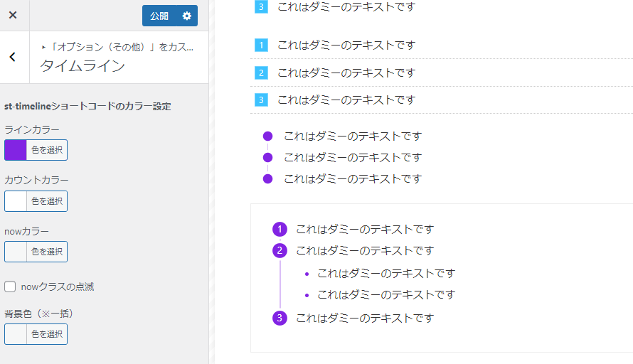Open 色を選択 for 背景色（※一括）

(x=47, y=334)
